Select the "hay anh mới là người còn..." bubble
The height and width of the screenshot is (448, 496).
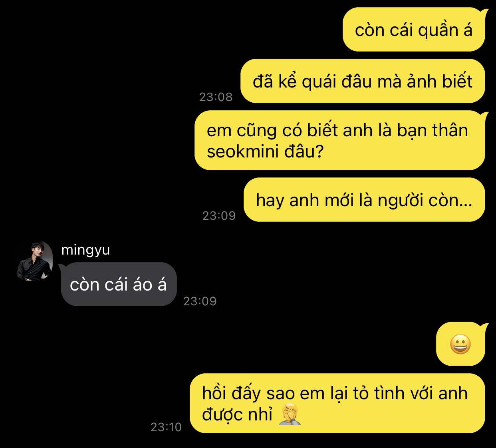[x=364, y=200]
